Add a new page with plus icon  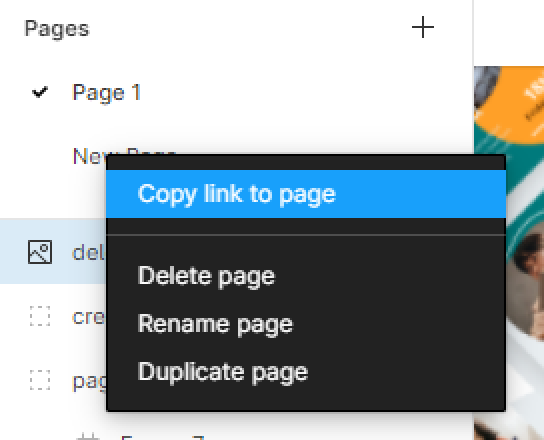click(x=423, y=27)
